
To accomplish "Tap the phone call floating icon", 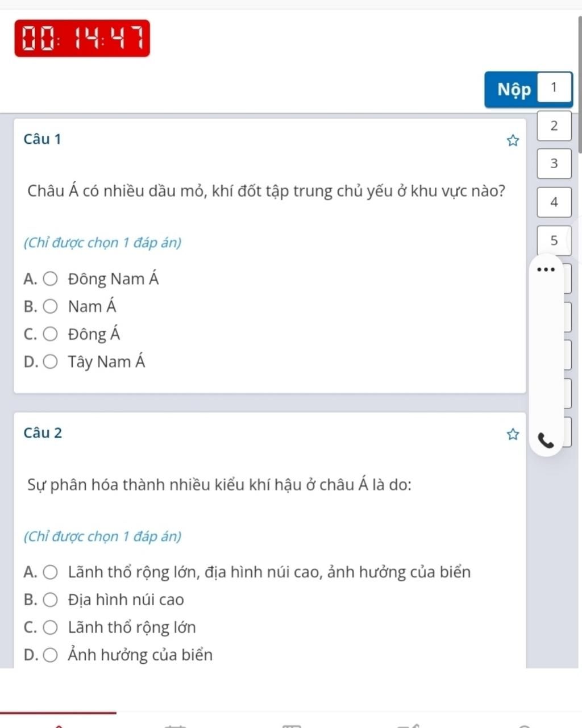I will coord(546,440).
